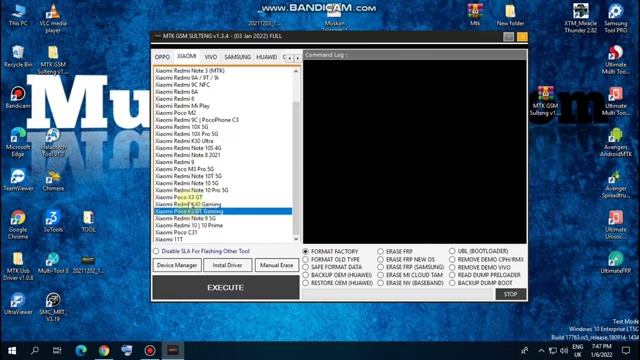Screen dimensions: 640x360
Task: Select Xiaomi Redmi 9C NFC entry
Action: click(223, 84)
